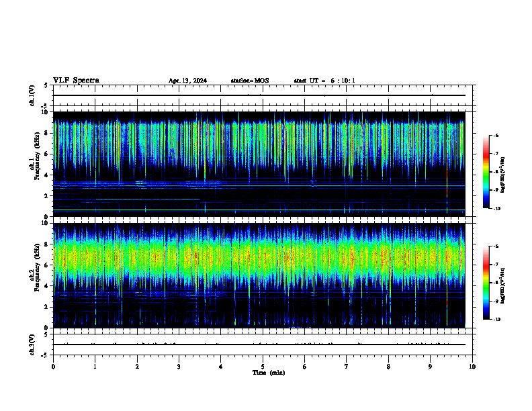
Task: Click the ch.2 color bar unit label log(PSD)
Action: pyautogui.click(x=502, y=286)
